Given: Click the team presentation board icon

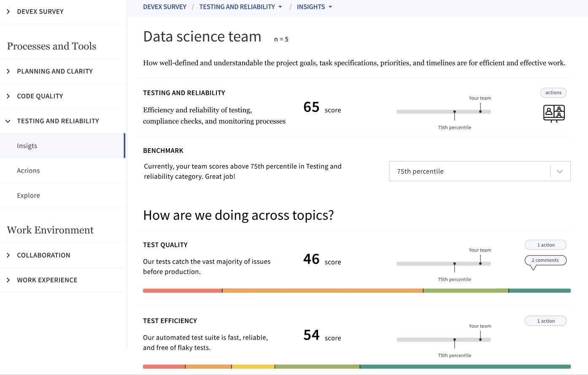Looking at the screenshot, I should pos(554,114).
